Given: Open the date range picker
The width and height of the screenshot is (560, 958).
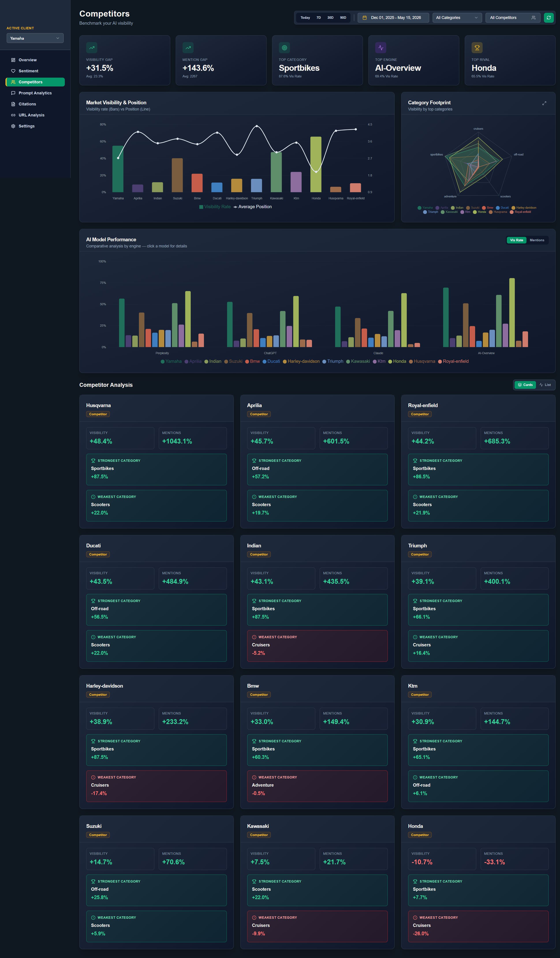Looking at the screenshot, I should 393,18.
